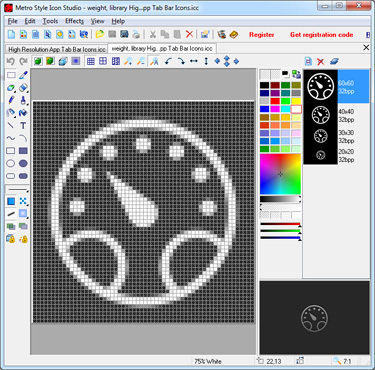This screenshot has height=370, width=375.
Task: Select the 30x30 32bpp image format
Action: coord(336,136)
